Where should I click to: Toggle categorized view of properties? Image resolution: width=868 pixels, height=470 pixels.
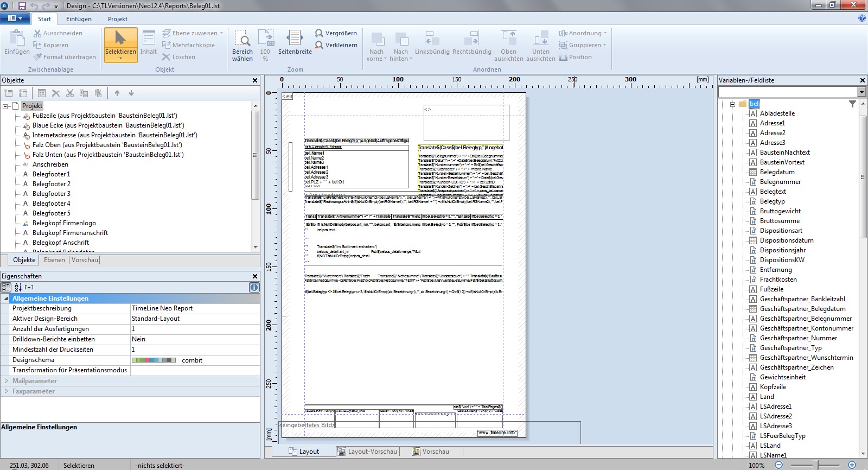pyautogui.click(x=6, y=288)
